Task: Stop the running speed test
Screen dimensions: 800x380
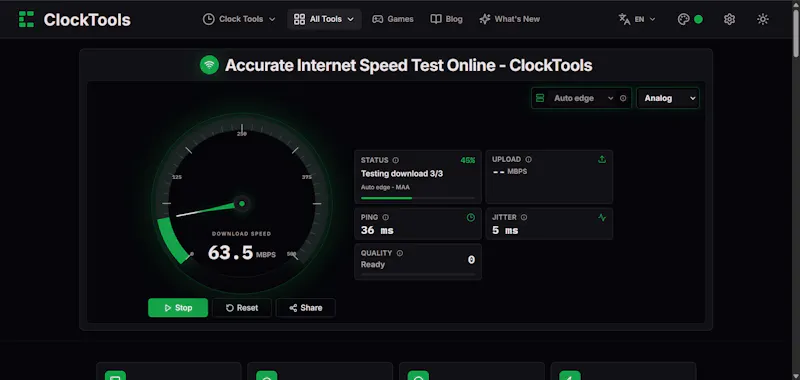Action: pos(178,308)
